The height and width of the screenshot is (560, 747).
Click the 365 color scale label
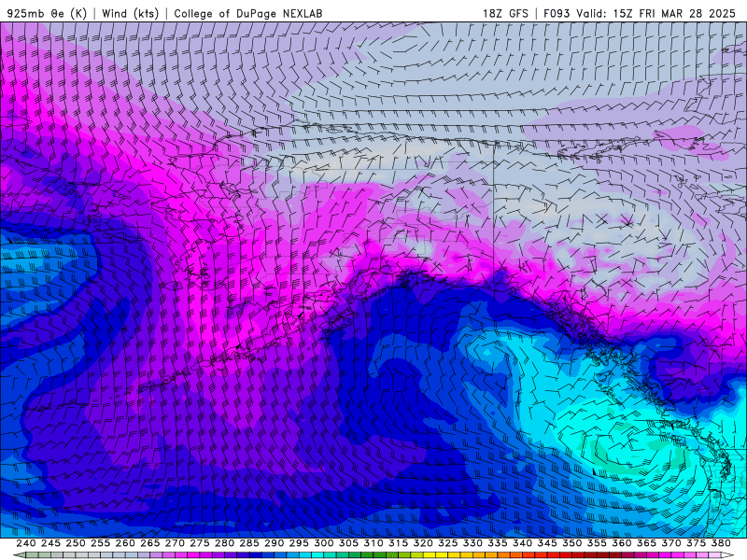point(646,543)
